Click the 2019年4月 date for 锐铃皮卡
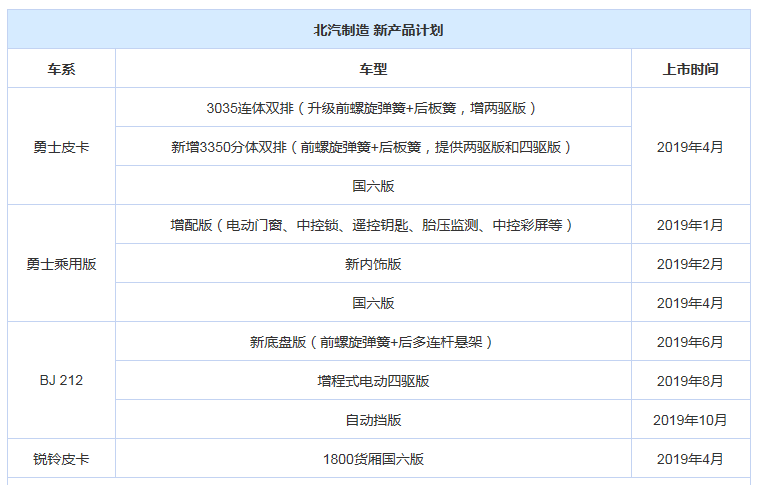The width and height of the screenshot is (757, 485). [x=690, y=458]
